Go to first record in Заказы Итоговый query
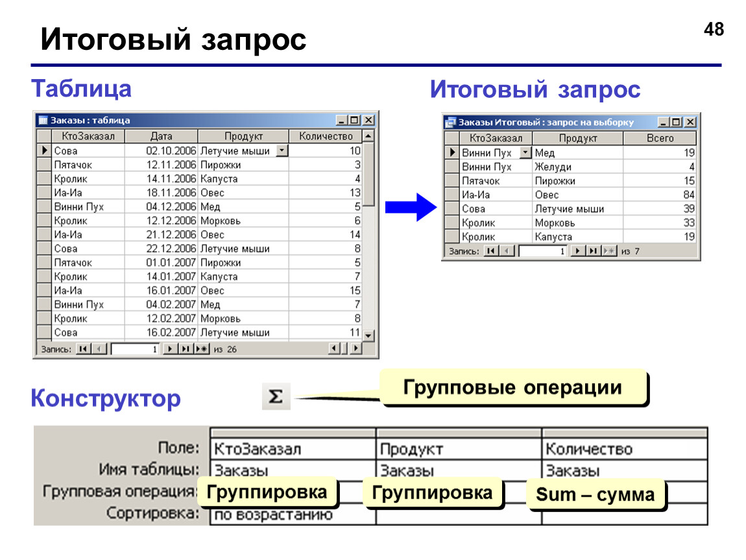This screenshot has height=560, width=746. (491, 251)
